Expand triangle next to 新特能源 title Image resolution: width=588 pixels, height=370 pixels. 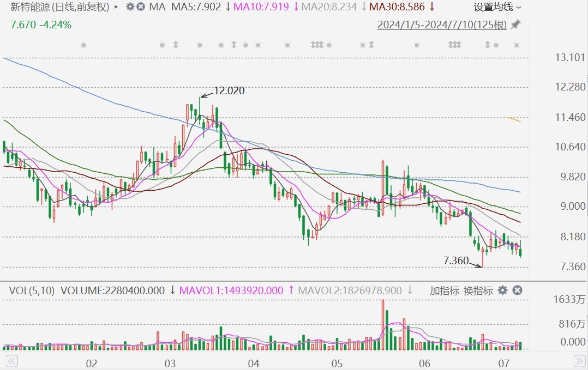[116, 7]
